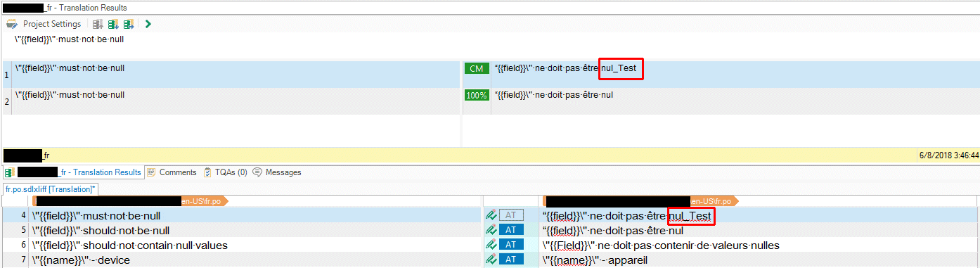Select segment number 6 row
The image size is (980, 268).
(x=489, y=245)
